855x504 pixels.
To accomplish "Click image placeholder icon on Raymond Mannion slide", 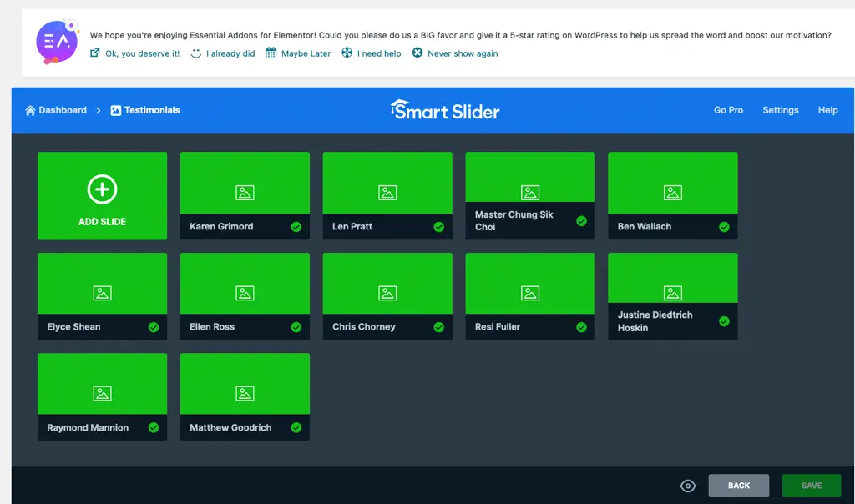I will (x=102, y=393).
